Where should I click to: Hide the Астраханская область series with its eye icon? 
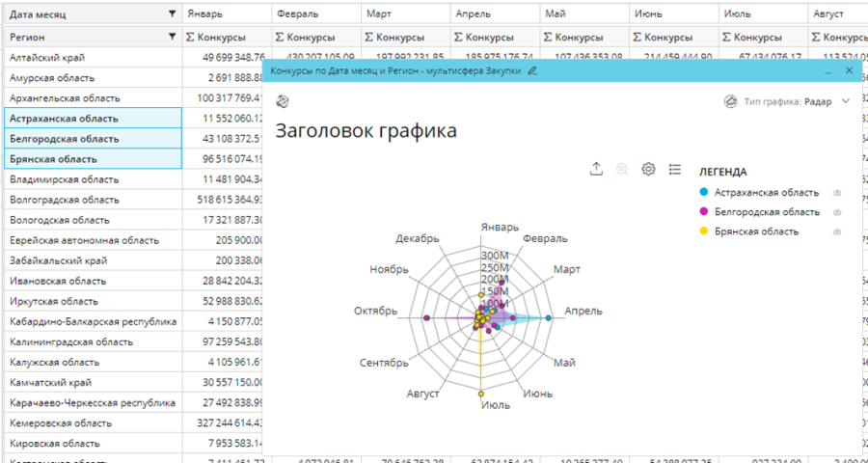click(837, 193)
